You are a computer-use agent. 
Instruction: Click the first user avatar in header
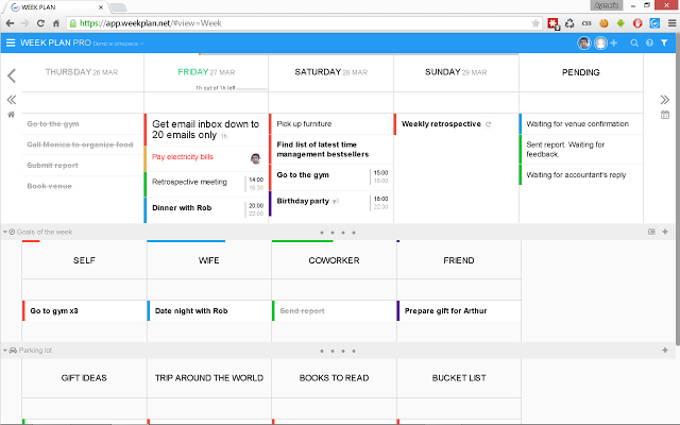[x=584, y=43]
